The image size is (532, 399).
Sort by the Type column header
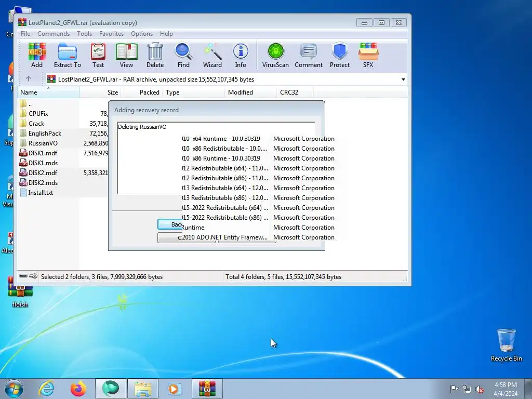pos(194,92)
